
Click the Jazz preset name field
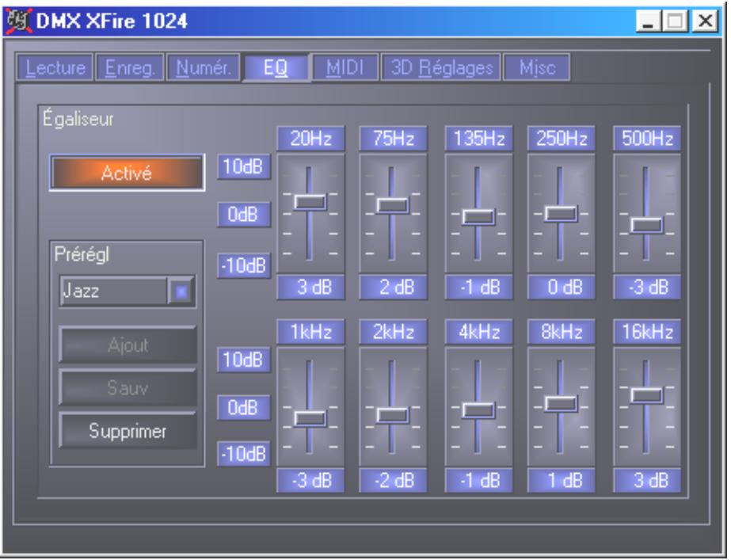tap(113, 292)
